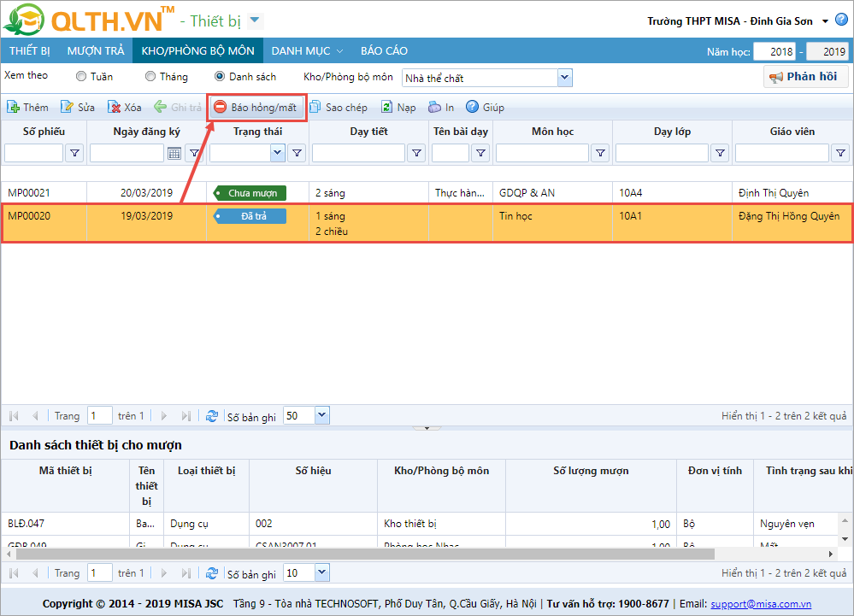
Task: Click the Đã trả status badge
Action: (x=250, y=216)
